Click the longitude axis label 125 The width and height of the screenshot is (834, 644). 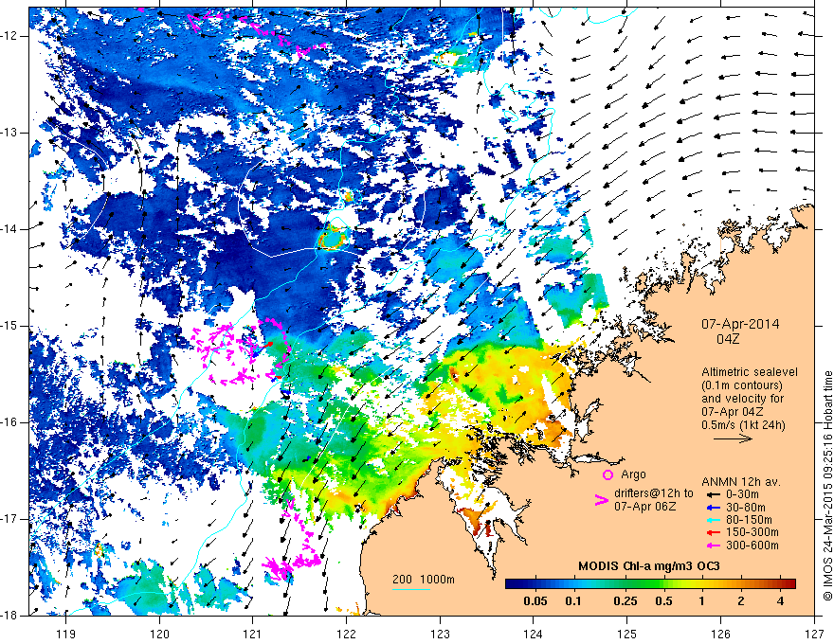(627, 634)
